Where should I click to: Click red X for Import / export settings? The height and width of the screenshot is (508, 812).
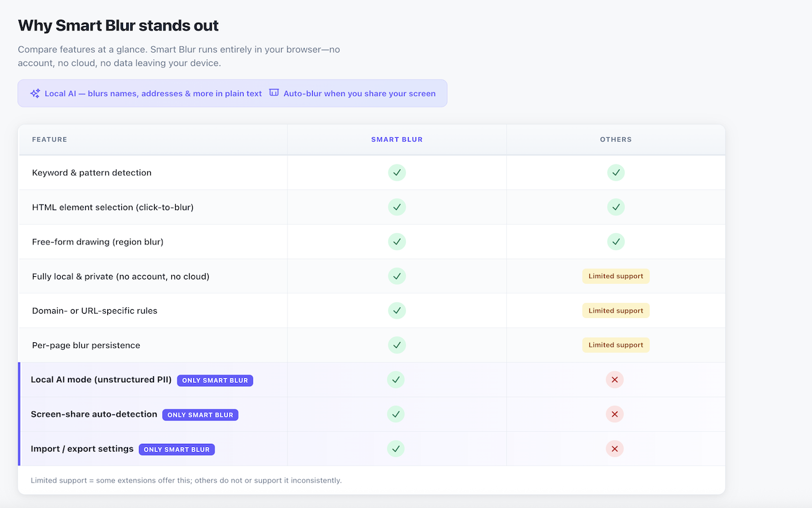pos(614,449)
